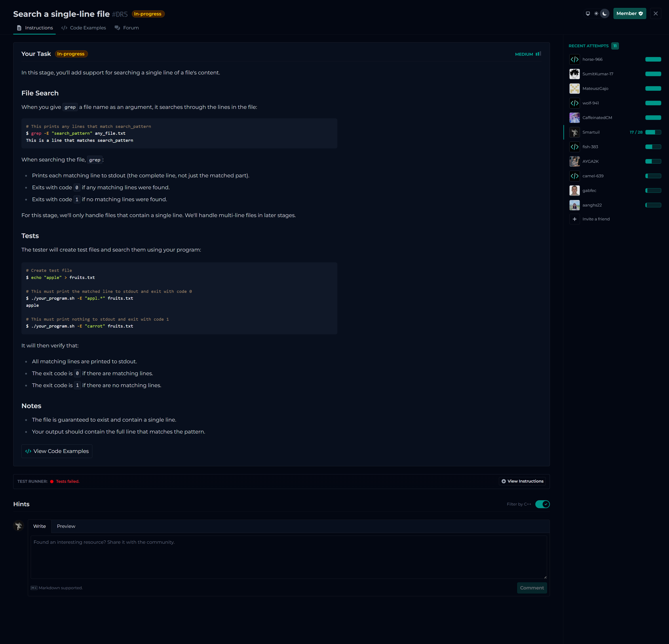Click the plus icon to invite a friend

[x=574, y=219]
